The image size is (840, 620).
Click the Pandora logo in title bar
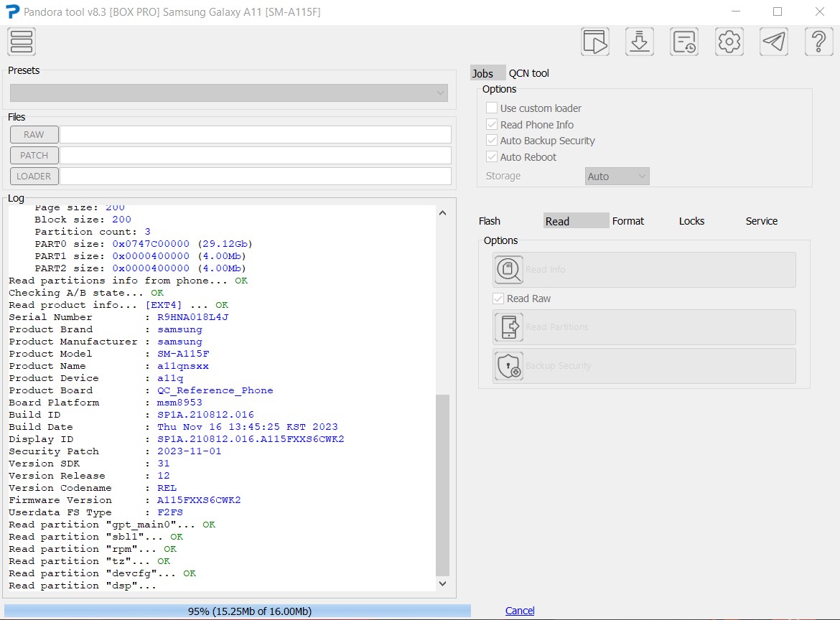point(11,11)
